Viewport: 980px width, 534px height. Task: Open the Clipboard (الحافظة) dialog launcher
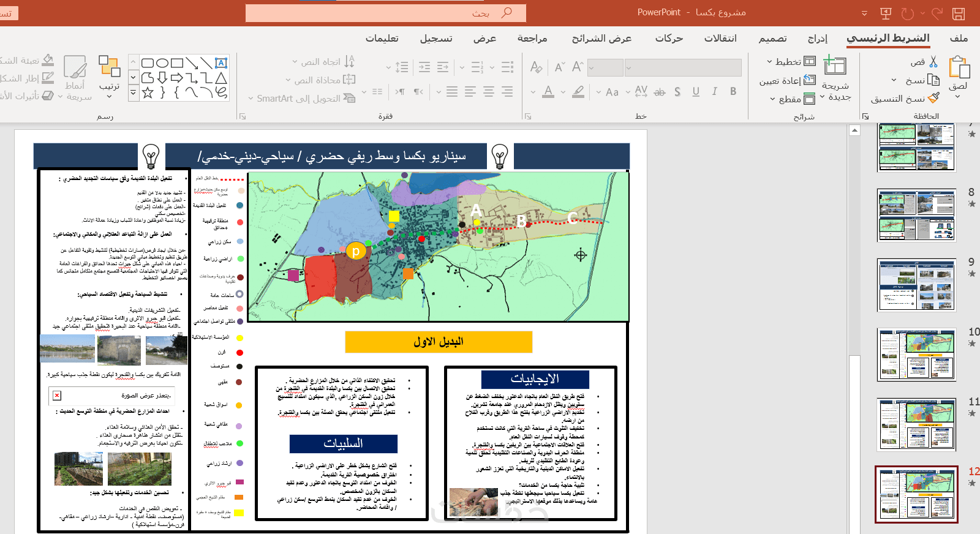[x=865, y=116]
